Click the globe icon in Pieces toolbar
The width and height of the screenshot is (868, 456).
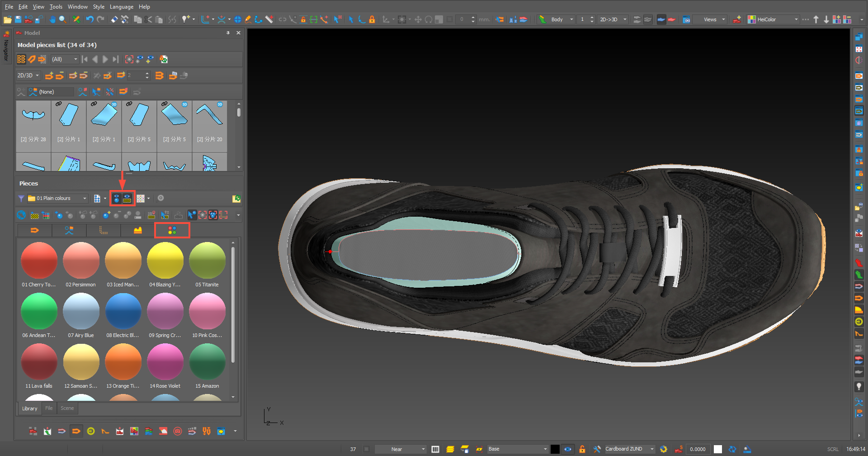pos(21,215)
